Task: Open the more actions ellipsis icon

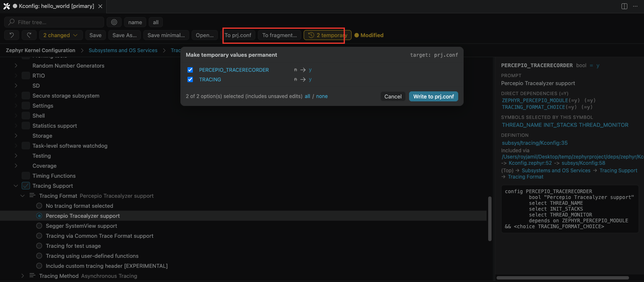Action: (635, 6)
